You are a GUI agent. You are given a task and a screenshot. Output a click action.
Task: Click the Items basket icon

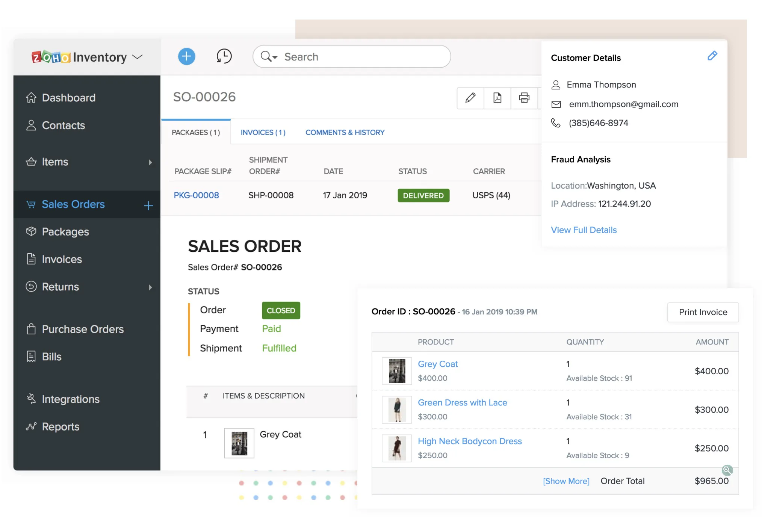pos(31,162)
